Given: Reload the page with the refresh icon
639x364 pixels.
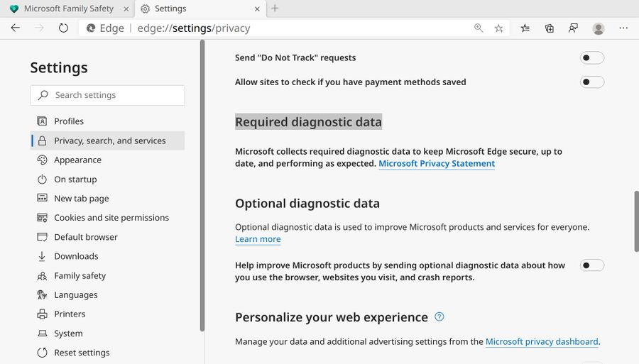Looking at the screenshot, I should tap(63, 28).
